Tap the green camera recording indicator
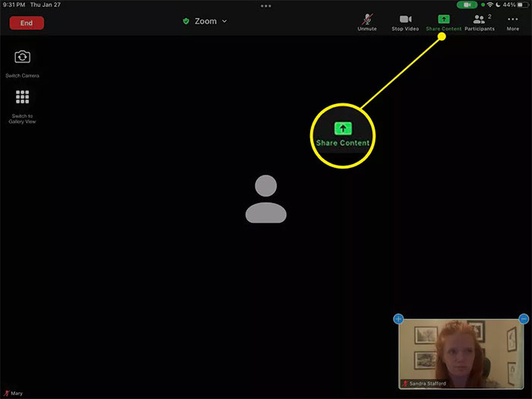Image resolution: width=532 pixels, height=399 pixels. coord(467,5)
